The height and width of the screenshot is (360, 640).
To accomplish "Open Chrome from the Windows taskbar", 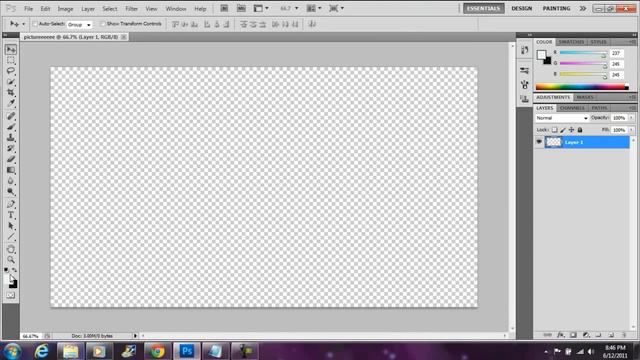I will coord(158,351).
